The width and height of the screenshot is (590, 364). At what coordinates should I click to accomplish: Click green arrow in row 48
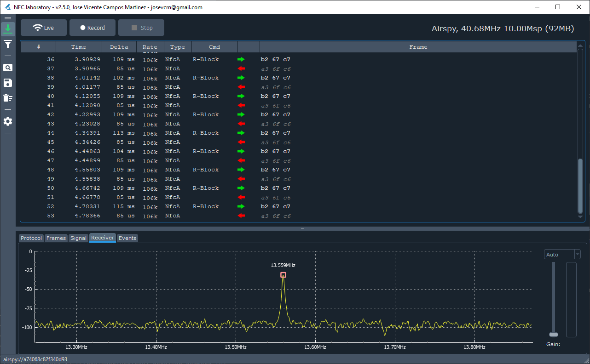[x=241, y=170]
